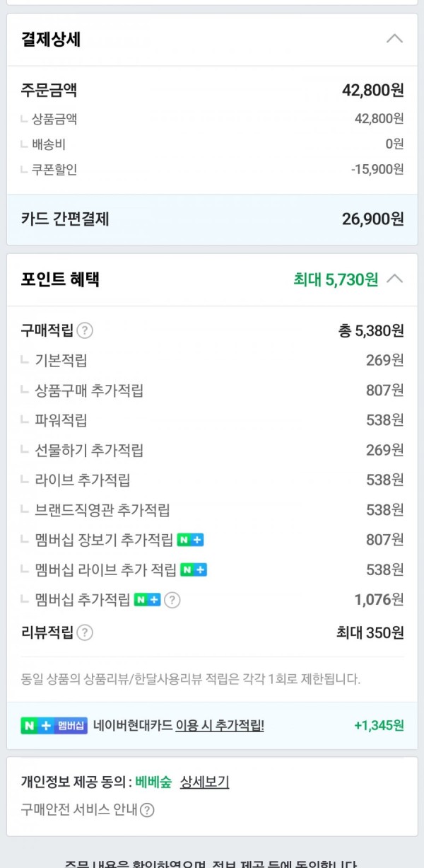Open help icon next to 리뷰적립
Image resolution: width=424 pixels, height=868 pixels.
pos(85,632)
